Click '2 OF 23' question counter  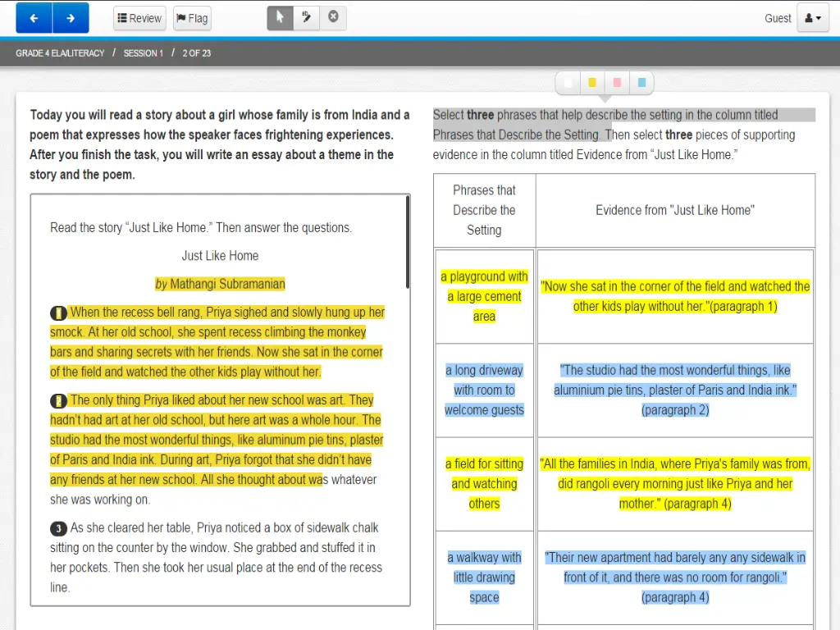click(x=197, y=53)
